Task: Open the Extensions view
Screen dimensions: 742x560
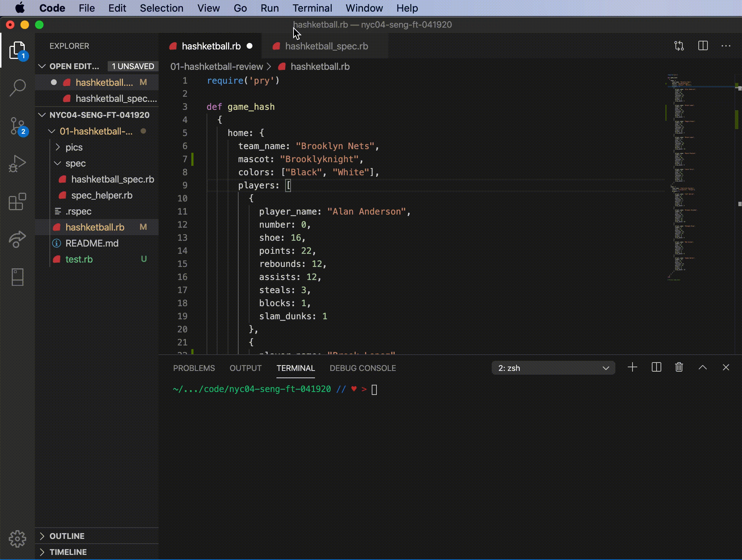Action: 17,201
